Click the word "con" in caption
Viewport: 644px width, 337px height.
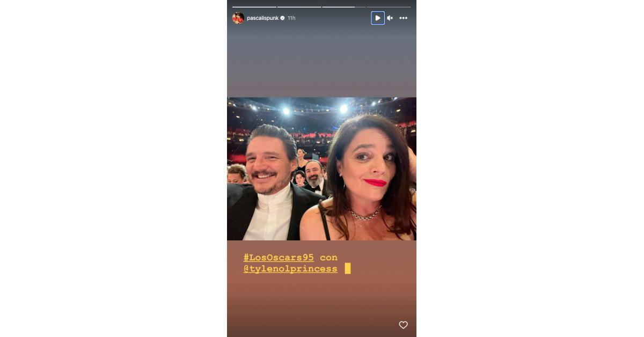pyautogui.click(x=328, y=258)
